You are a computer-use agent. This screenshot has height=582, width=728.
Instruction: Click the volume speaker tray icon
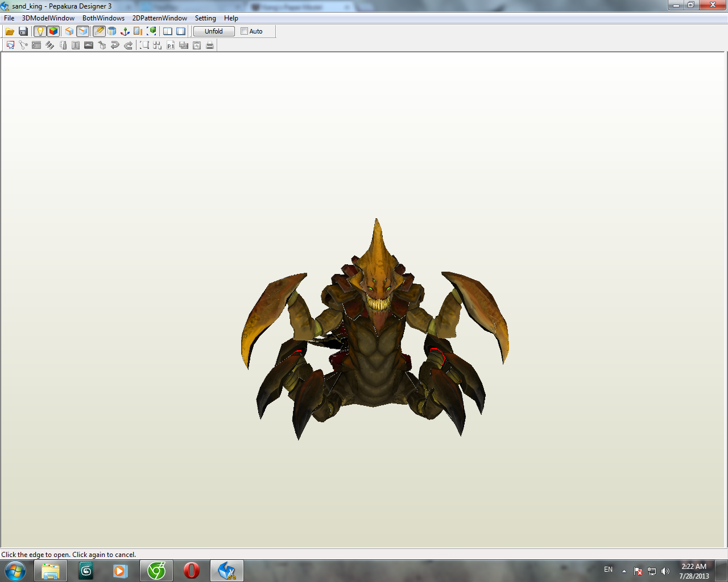tap(665, 571)
